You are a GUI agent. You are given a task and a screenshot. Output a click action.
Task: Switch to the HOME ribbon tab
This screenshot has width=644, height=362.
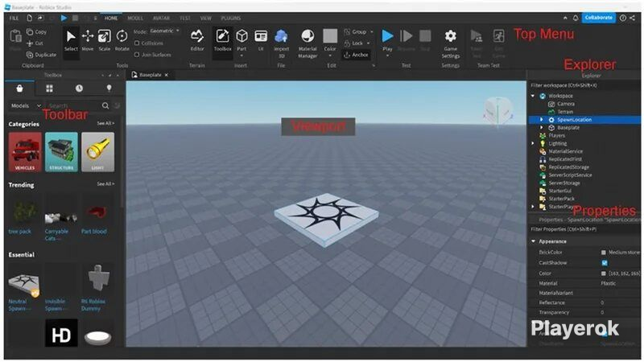[x=111, y=18]
